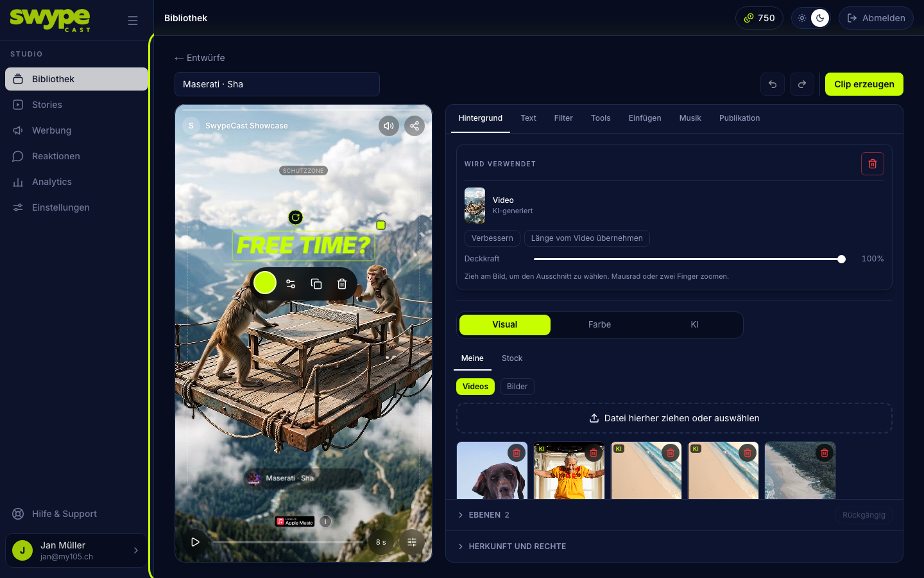Open the text color swatch in floating toolbar
Viewport: 924px width, 578px height.
point(265,283)
